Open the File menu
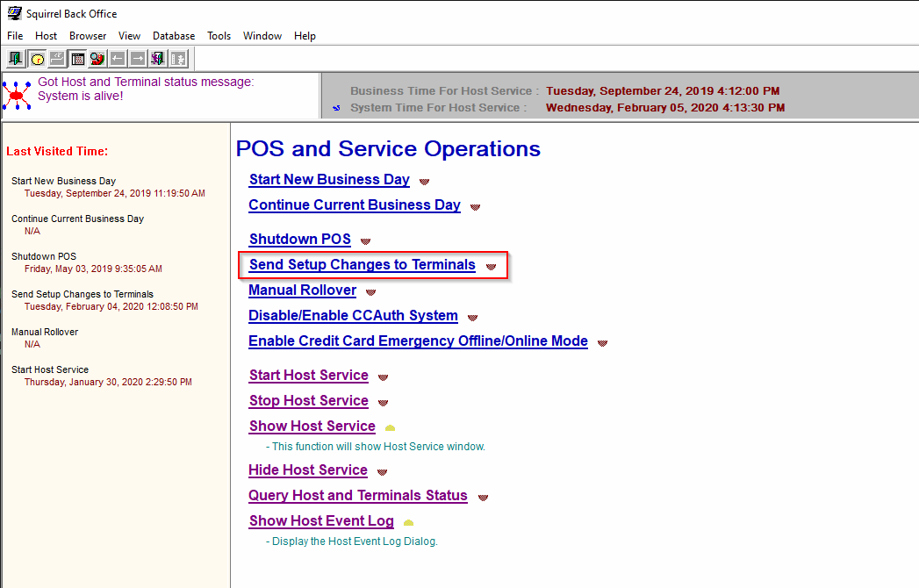 pos(15,36)
